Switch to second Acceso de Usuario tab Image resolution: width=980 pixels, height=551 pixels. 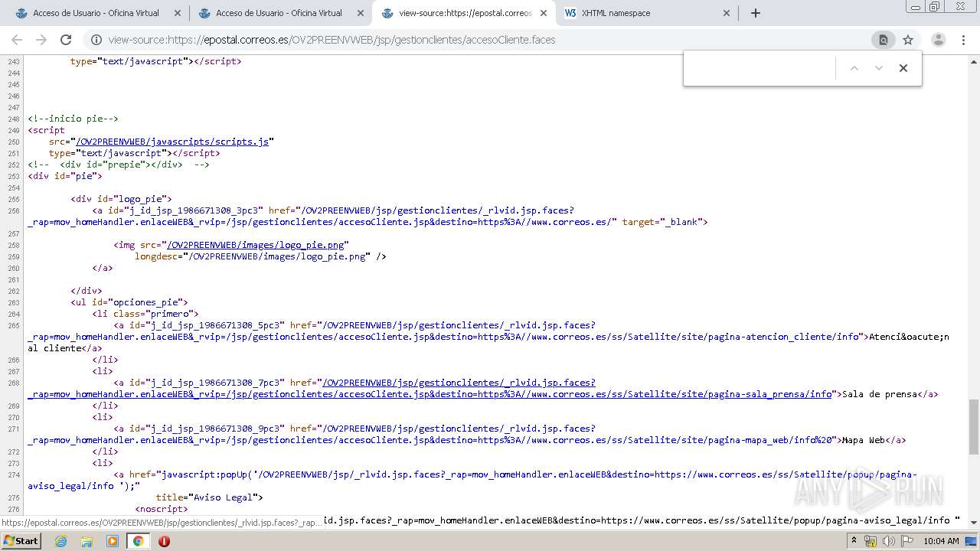(x=279, y=13)
